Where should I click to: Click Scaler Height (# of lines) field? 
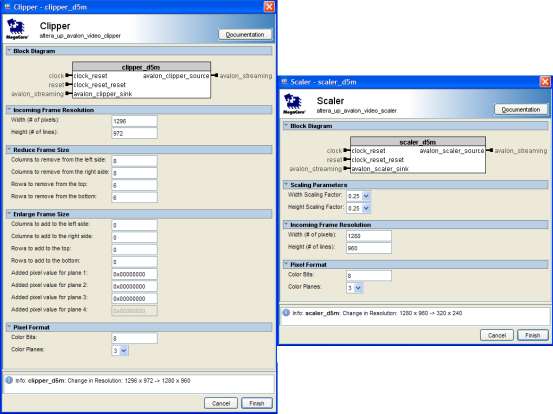tap(369, 248)
